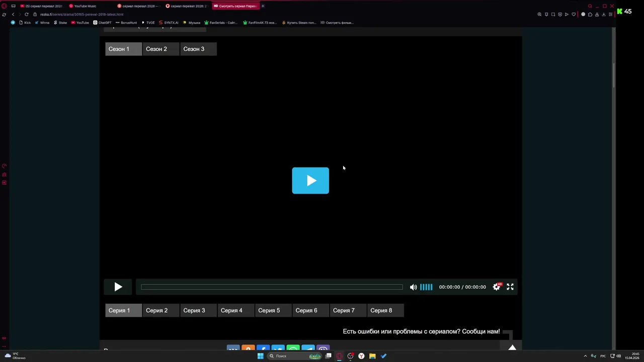The width and height of the screenshot is (644, 362).
Task: Switch to Сезон 2
Action: (x=161, y=49)
